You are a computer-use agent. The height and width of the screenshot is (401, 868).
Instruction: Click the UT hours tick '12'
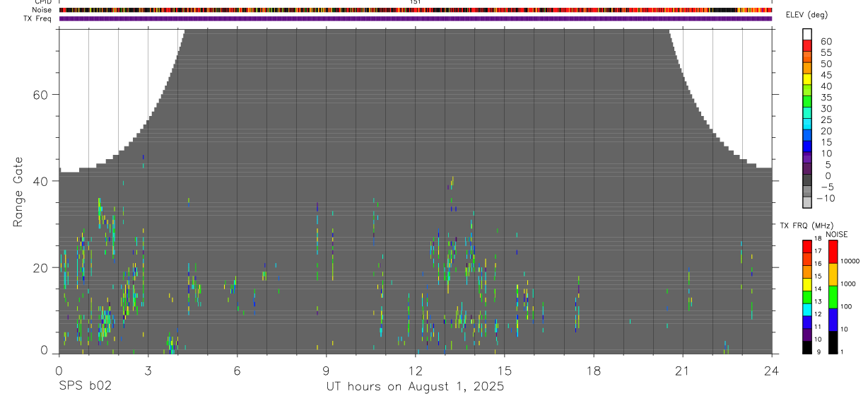(x=416, y=370)
